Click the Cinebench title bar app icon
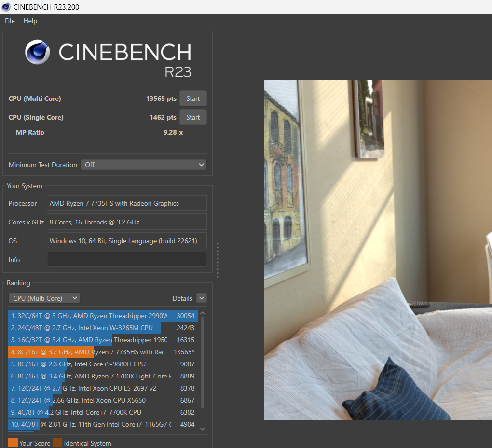The width and height of the screenshot is (492, 448). tap(6, 7)
